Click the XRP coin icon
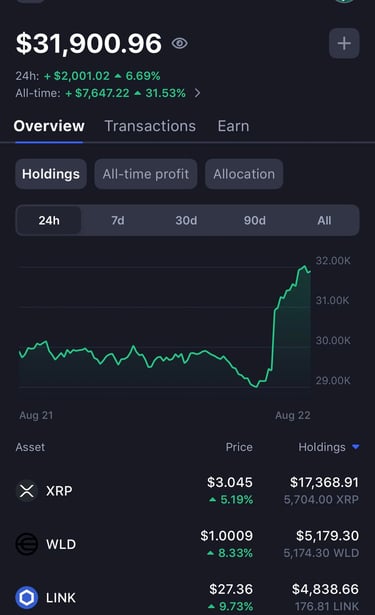Viewport: 375px width, 615px height. (x=27, y=491)
